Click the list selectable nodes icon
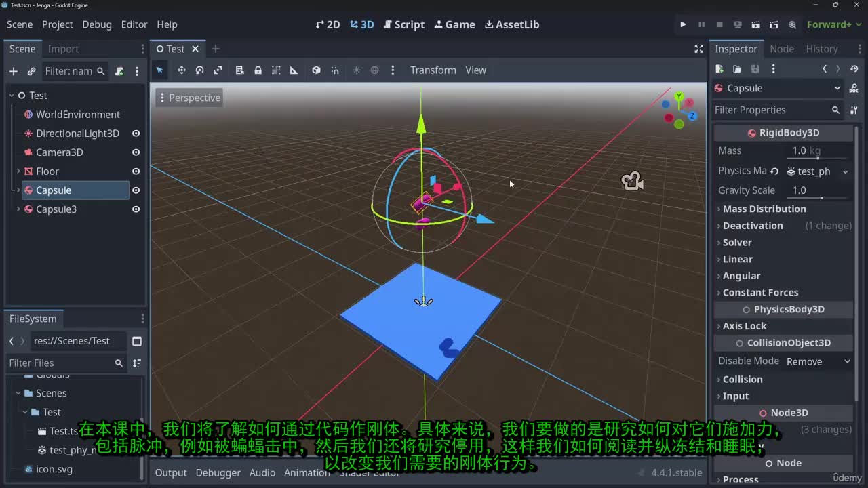 pyautogui.click(x=239, y=70)
